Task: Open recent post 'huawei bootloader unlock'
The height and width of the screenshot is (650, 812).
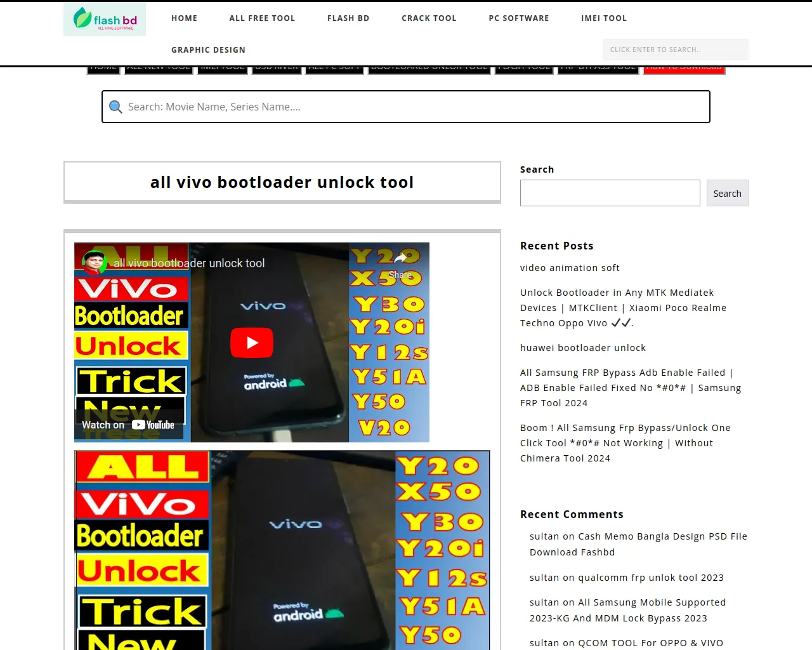Action: [x=583, y=348]
